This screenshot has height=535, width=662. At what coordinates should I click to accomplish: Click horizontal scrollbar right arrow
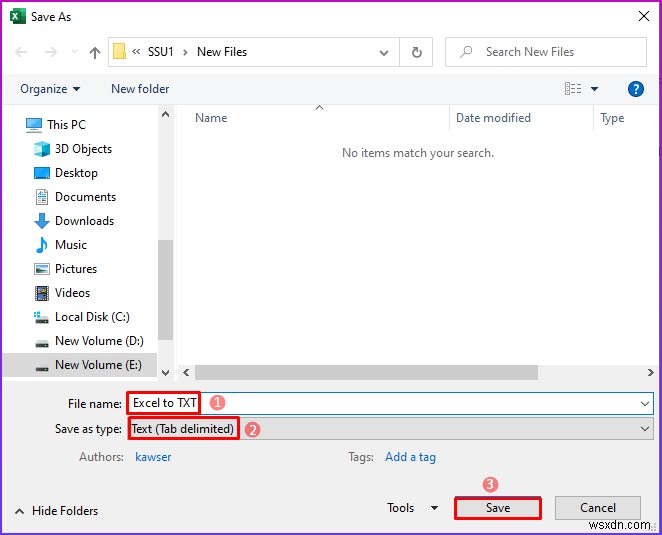tap(651, 373)
